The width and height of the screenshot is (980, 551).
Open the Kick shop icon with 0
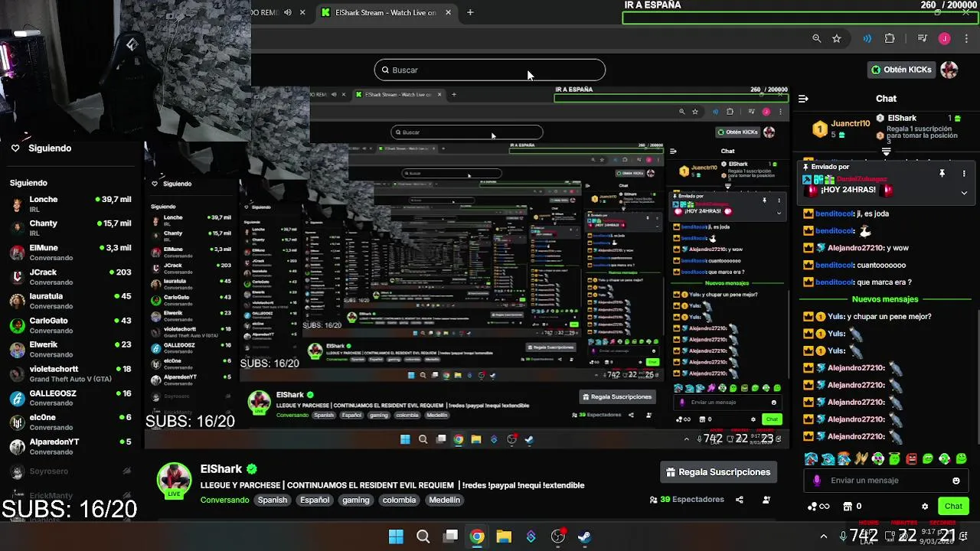[853, 507]
